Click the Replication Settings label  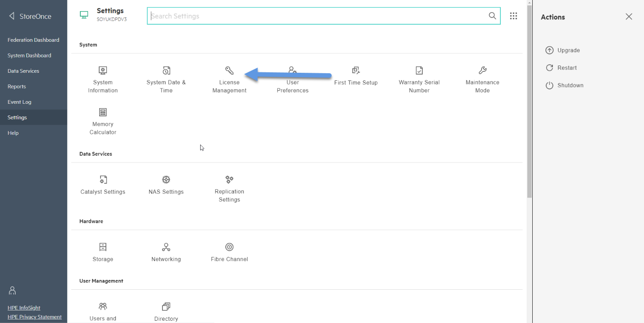click(x=229, y=196)
